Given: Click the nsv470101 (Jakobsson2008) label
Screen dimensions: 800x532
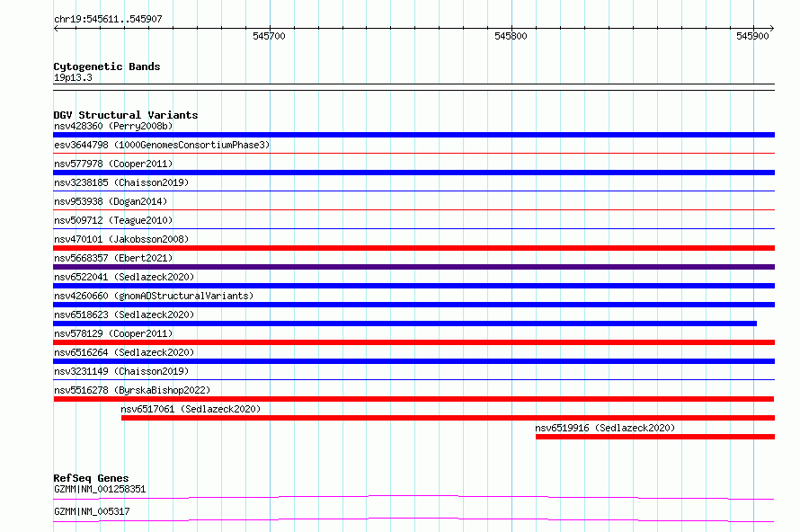Looking at the screenshot, I should coord(121,239).
